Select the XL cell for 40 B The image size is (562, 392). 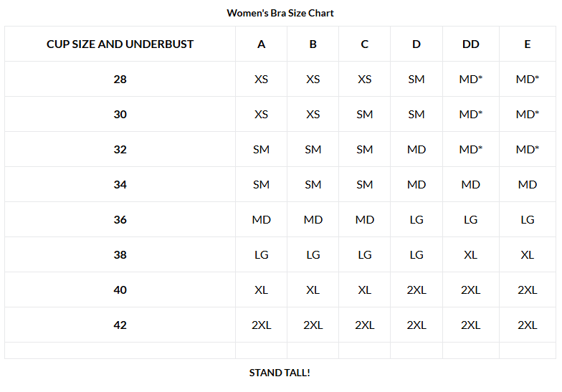click(313, 290)
